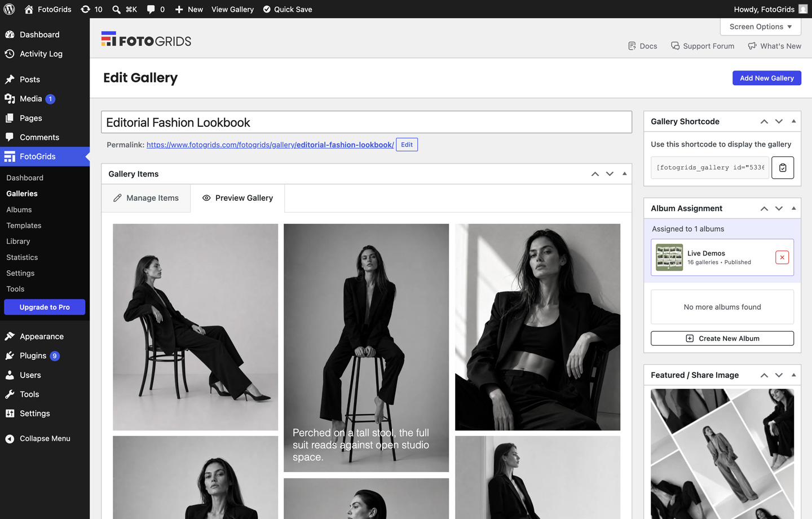Image resolution: width=812 pixels, height=519 pixels.
Task: Switch to the Preview Gallery tab
Action: (x=237, y=198)
